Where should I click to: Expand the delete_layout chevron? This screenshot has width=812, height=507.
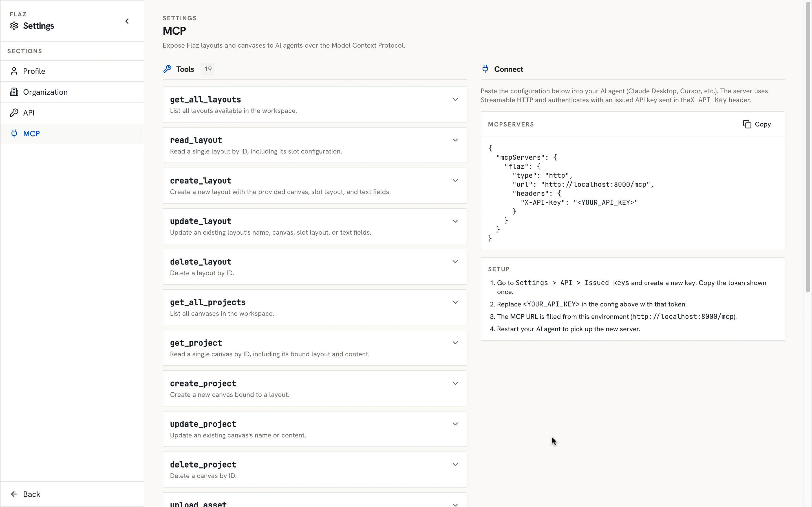[x=455, y=262]
